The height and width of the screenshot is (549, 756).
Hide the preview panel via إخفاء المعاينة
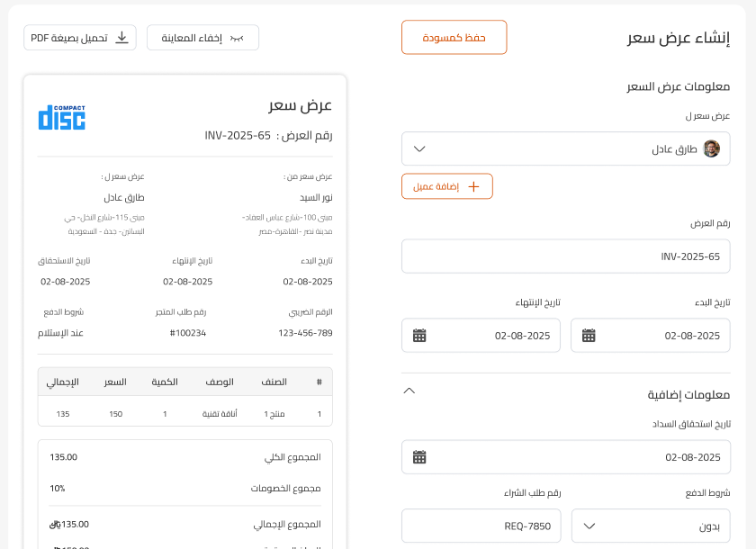[x=203, y=38]
